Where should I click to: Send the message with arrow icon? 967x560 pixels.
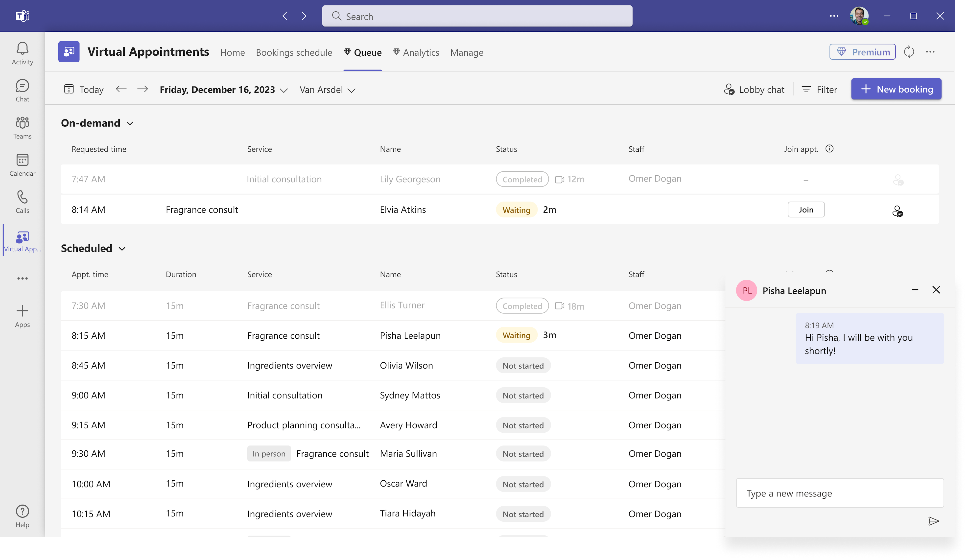(933, 520)
